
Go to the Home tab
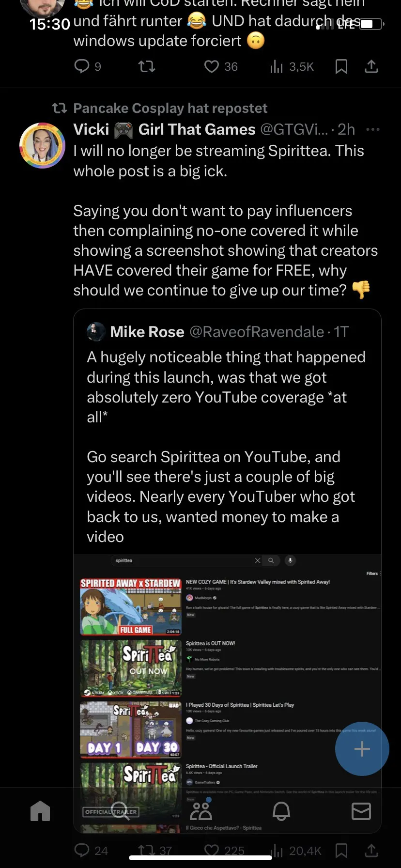pos(40,811)
